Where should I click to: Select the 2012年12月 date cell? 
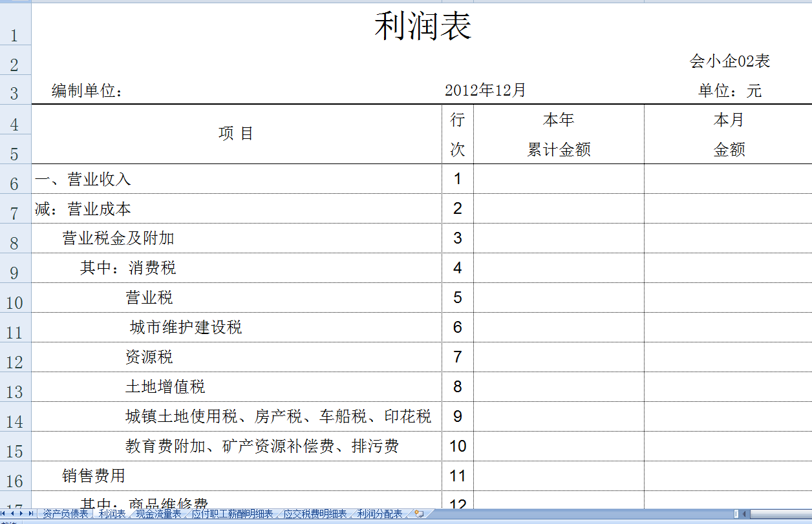pyautogui.click(x=485, y=90)
